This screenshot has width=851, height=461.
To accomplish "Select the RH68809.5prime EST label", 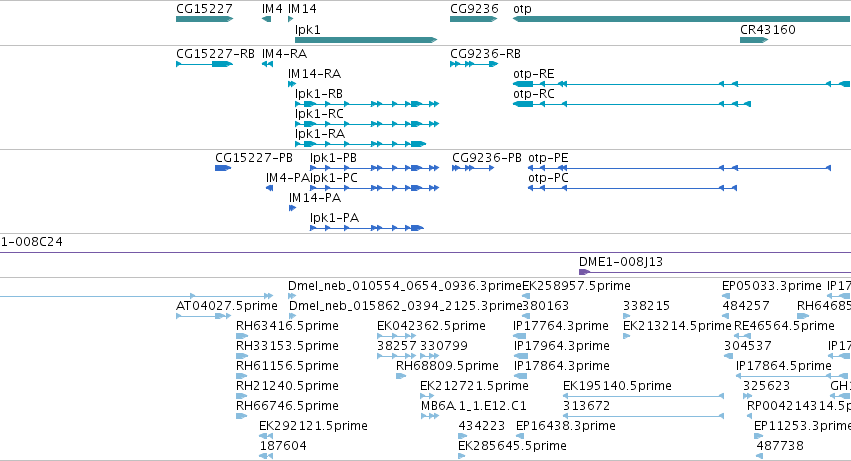I will (447, 366).
